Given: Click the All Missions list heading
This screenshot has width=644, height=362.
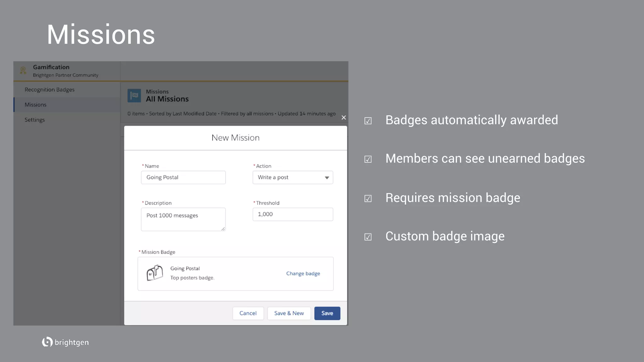Looking at the screenshot, I should pos(167,99).
